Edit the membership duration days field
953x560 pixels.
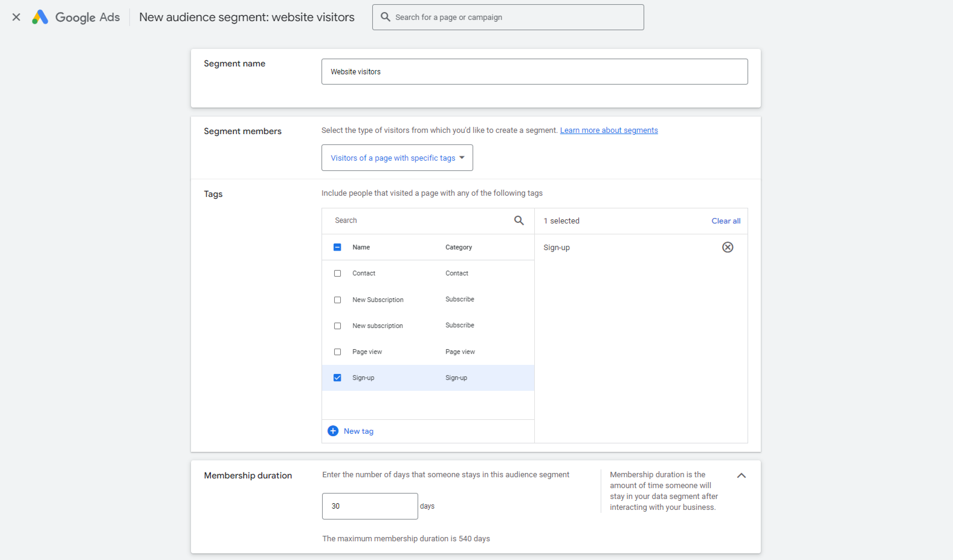coord(370,506)
